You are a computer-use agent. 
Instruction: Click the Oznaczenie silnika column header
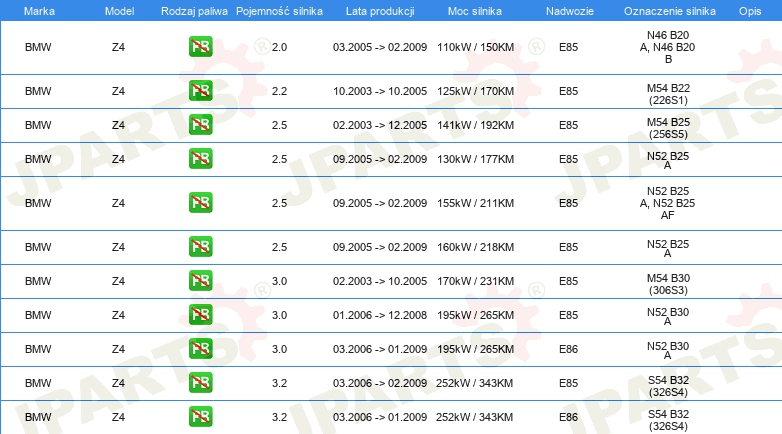coord(670,11)
